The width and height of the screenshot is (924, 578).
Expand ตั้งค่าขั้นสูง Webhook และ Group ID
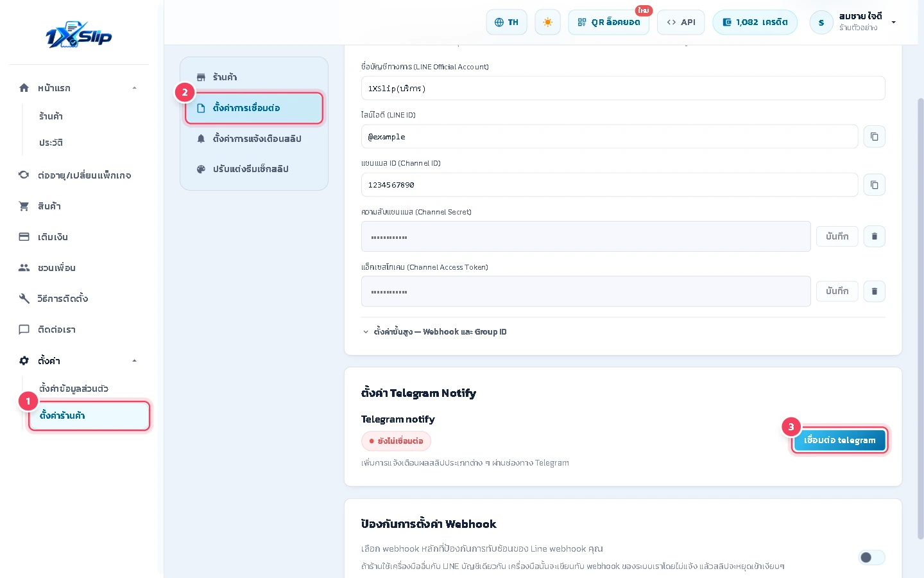(434, 332)
